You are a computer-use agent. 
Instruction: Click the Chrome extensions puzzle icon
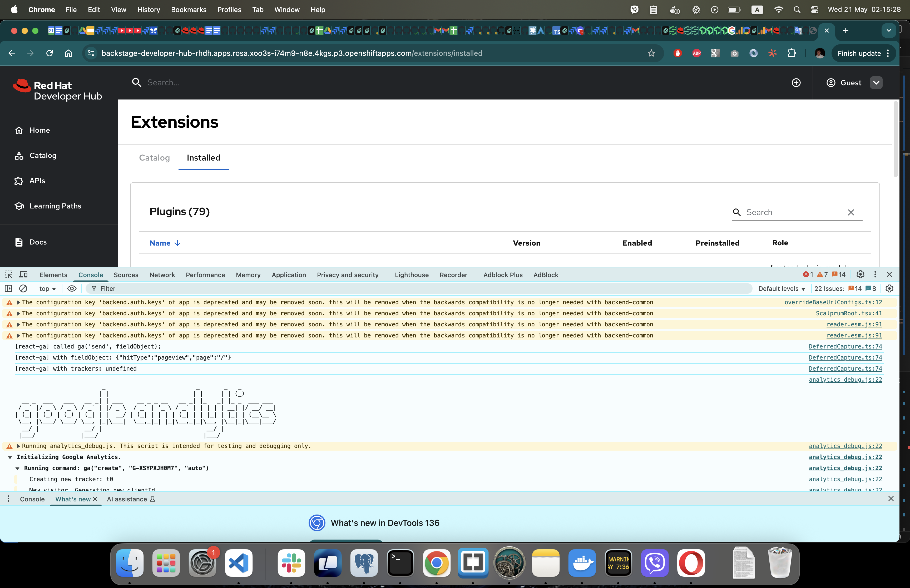point(792,53)
